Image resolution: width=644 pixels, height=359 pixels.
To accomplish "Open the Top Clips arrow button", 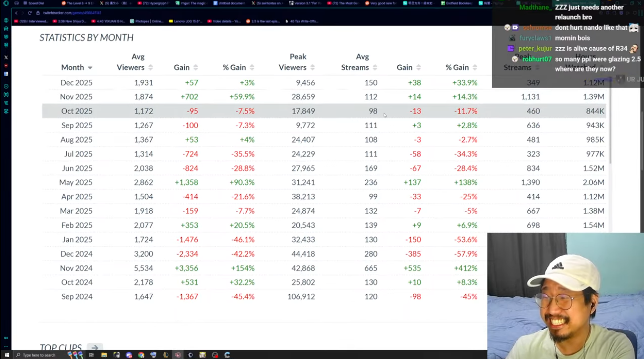I will click(95, 347).
